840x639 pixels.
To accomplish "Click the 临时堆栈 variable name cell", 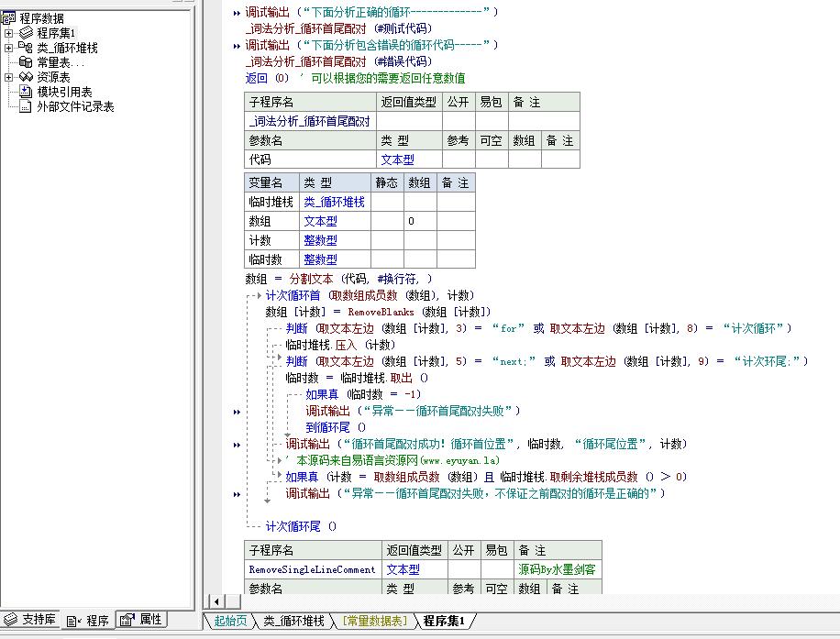I will 271,202.
